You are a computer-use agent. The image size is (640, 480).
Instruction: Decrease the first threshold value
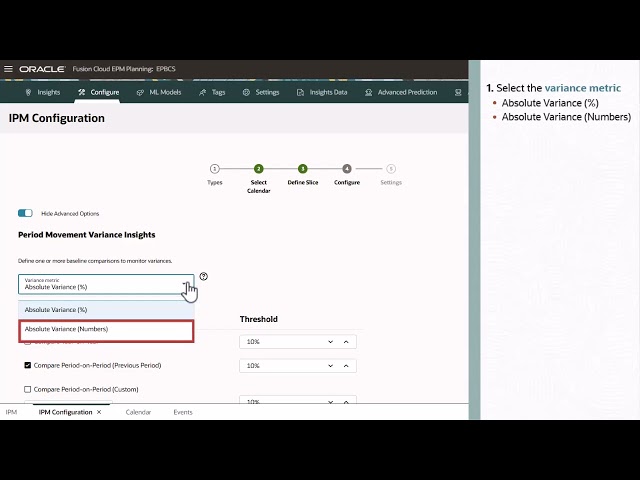click(x=331, y=342)
